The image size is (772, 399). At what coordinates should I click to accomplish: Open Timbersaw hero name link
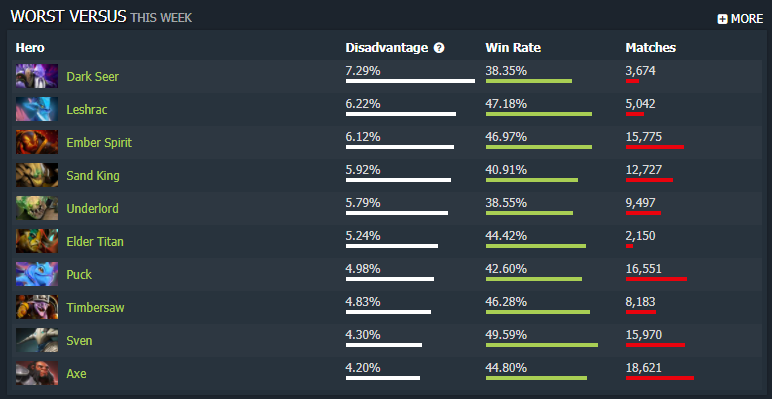tap(96, 307)
